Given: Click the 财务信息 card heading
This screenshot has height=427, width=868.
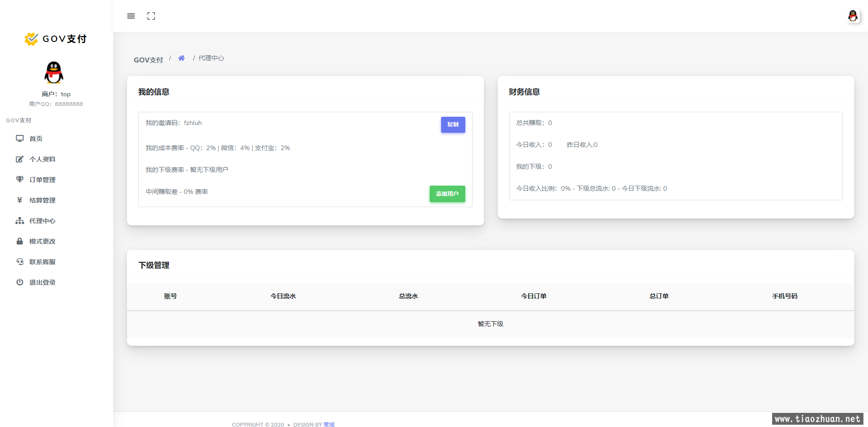Looking at the screenshot, I should pyautogui.click(x=524, y=92).
